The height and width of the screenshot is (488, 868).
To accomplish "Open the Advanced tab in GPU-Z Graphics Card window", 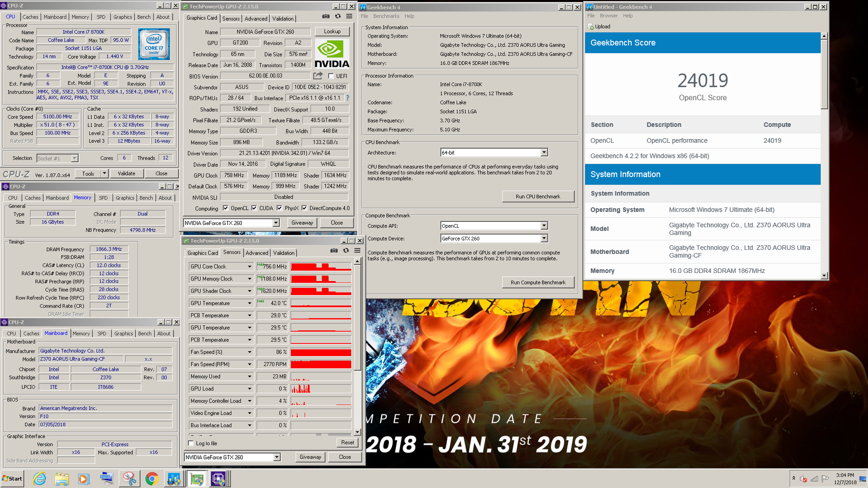I will pyautogui.click(x=256, y=19).
